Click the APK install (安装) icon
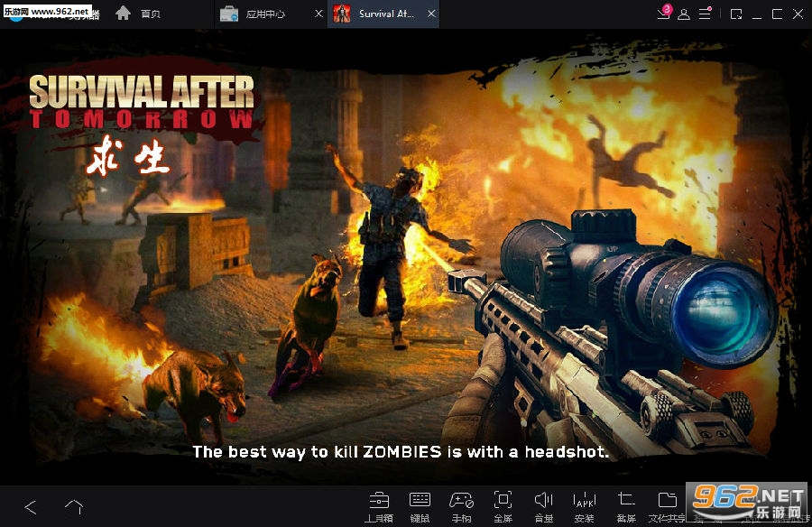The height and width of the screenshot is (527, 812). tap(584, 506)
